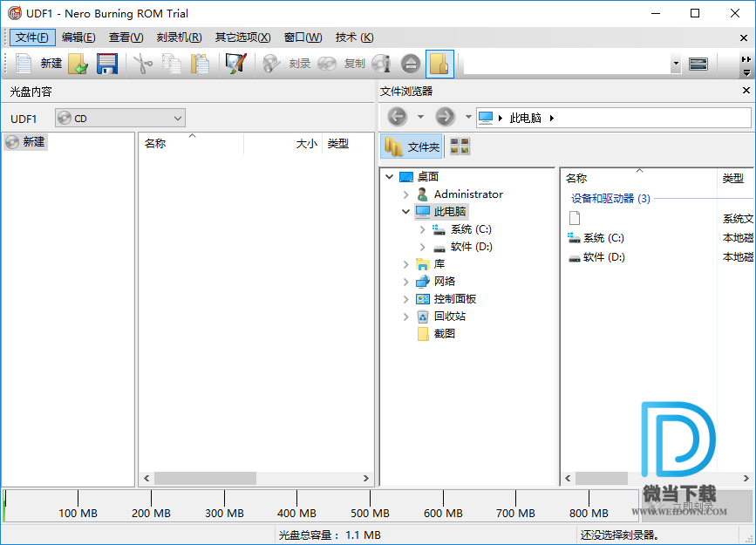Click the Burn disc icon
Viewport: 756px width, 545px height.
coord(271,64)
